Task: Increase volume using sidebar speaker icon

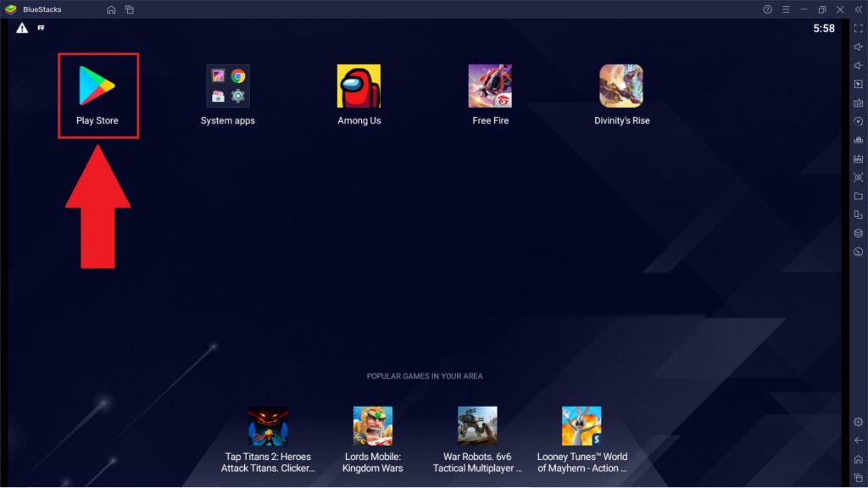Action: pos(858,47)
